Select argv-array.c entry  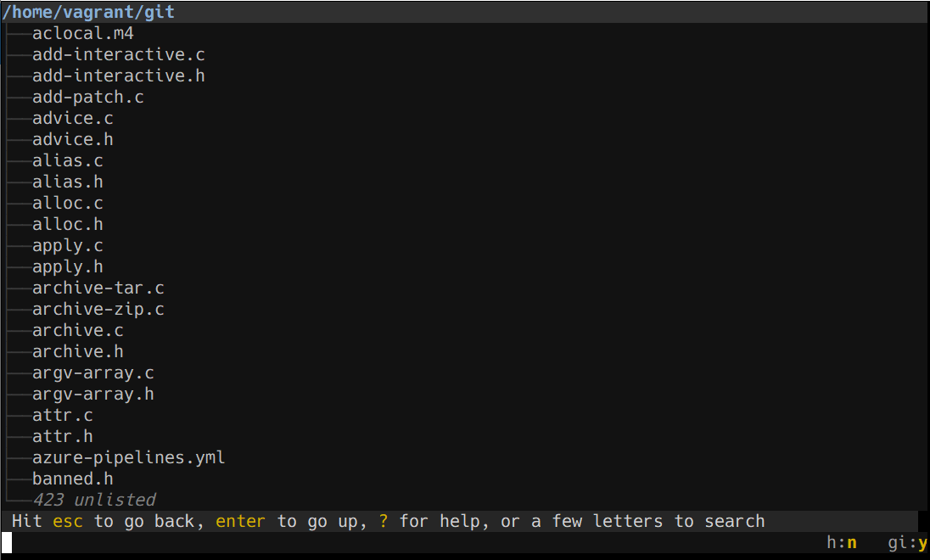pyautogui.click(x=93, y=373)
